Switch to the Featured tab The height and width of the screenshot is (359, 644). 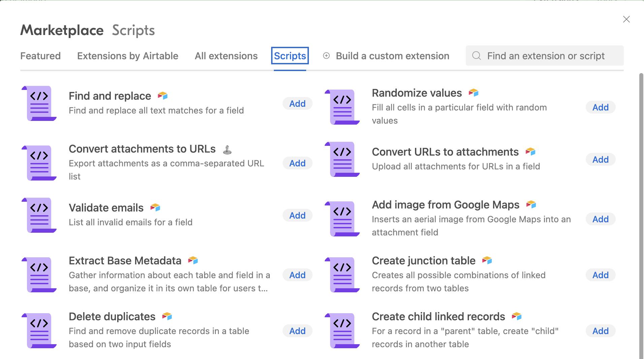click(40, 56)
